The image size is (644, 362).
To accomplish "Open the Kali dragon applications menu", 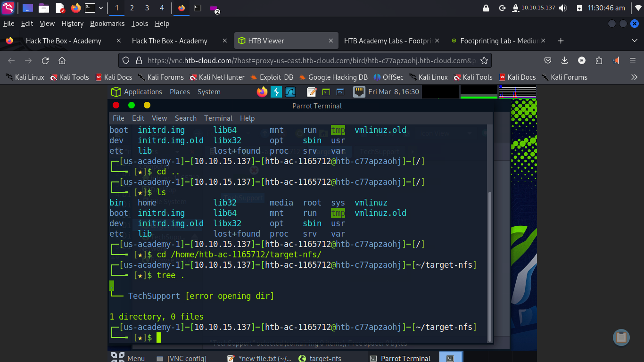I will (8, 8).
